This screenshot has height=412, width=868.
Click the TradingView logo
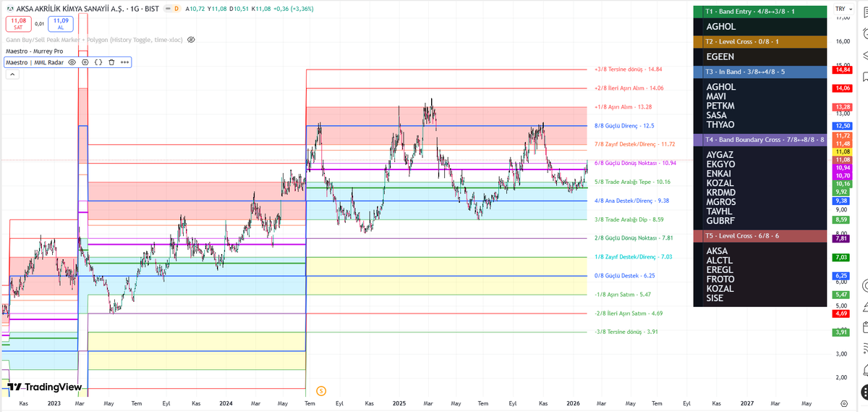[44, 387]
